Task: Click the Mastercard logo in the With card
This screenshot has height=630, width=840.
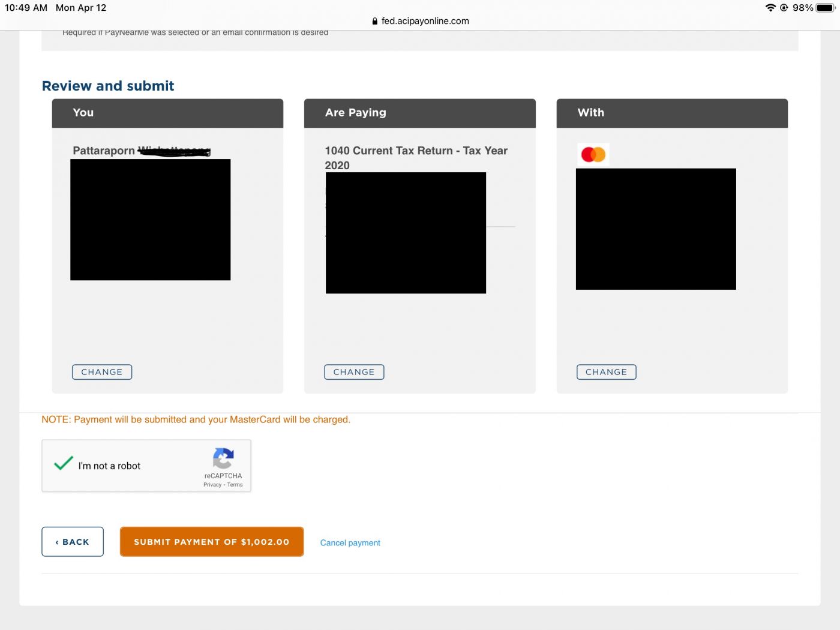Action: pos(593,155)
